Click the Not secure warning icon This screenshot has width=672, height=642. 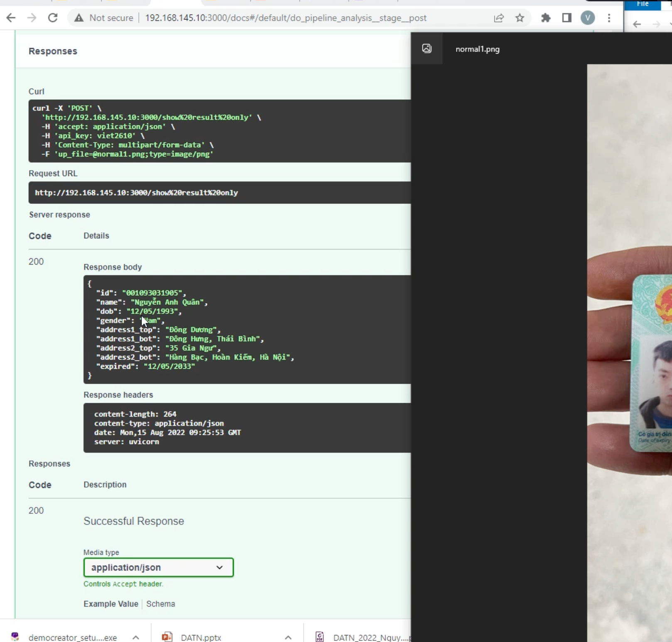(78, 18)
